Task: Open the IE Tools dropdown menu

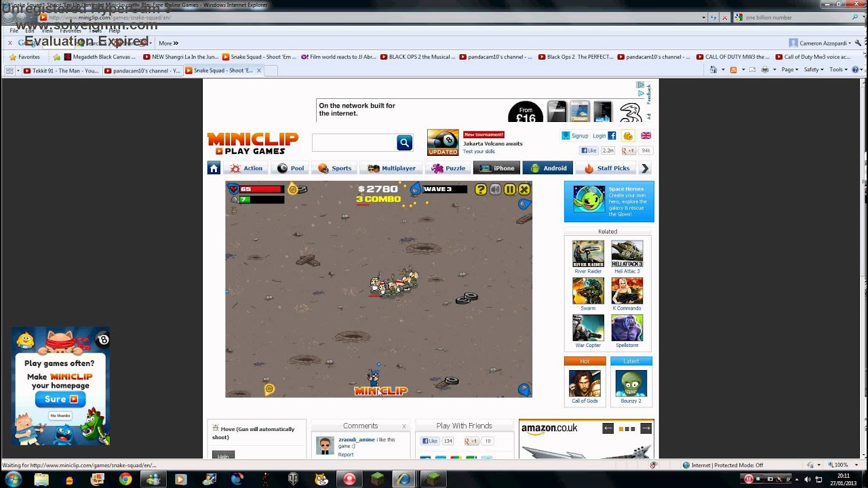Action: pyautogui.click(x=838, y=70)
